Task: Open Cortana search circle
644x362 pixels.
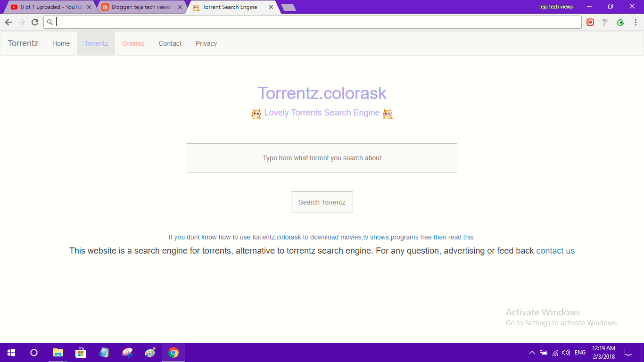Action: pyautogui.click(x=34, y=353)
